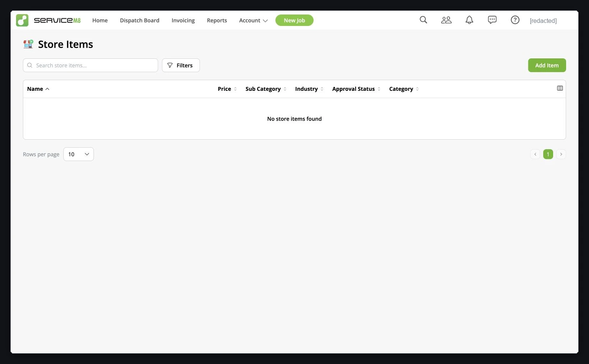The height and width of the screenshot is (364, 589).
Task: Sort by Approval Status column
Action: click(356, 89)
